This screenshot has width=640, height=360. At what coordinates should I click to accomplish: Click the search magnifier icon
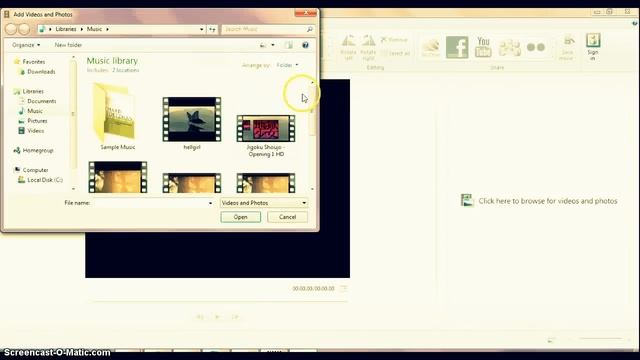309,29
